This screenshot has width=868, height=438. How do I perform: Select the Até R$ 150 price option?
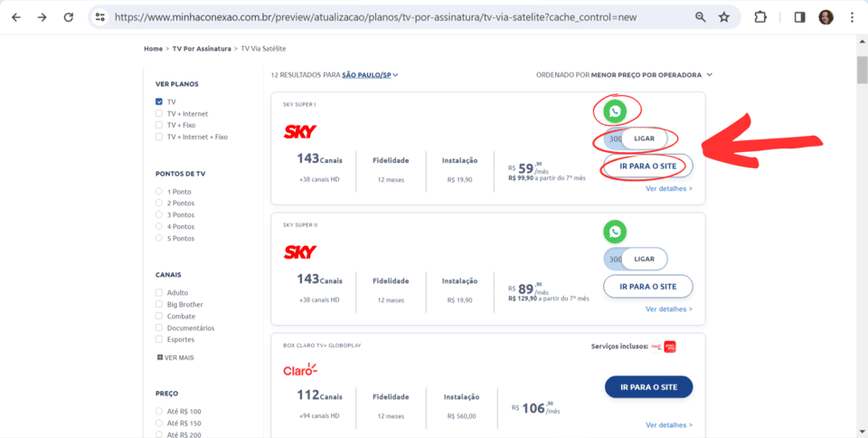159,423
